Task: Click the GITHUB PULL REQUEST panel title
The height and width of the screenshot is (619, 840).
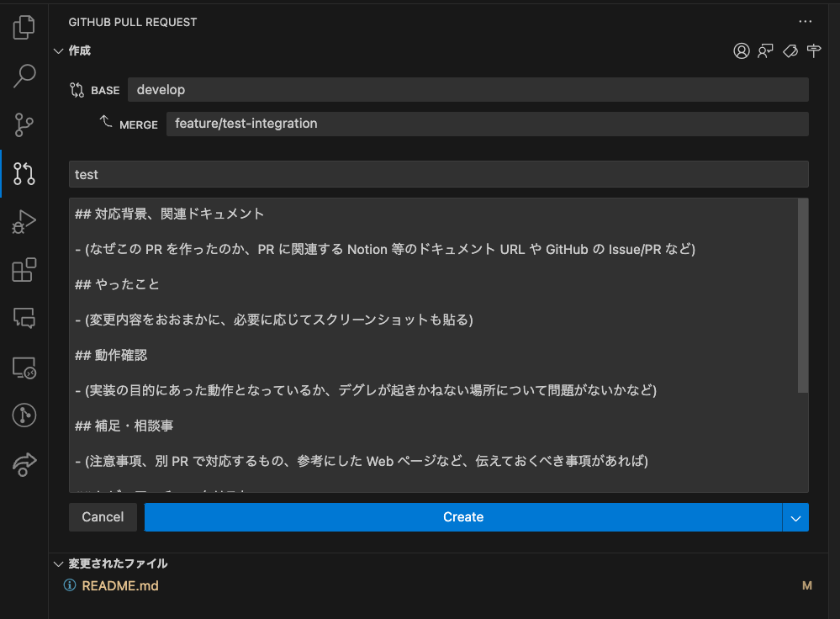Action: click(x=132, y=22)
